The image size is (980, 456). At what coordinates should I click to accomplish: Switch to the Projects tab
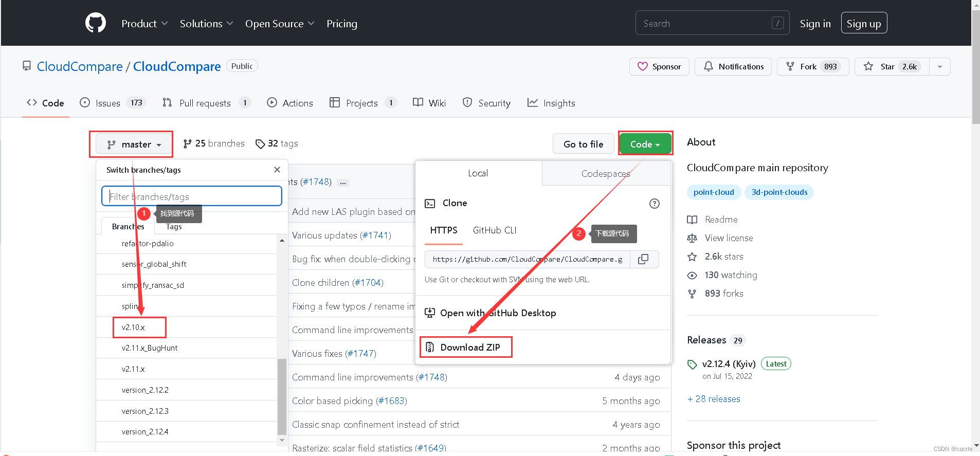click(x=363, y=103)
